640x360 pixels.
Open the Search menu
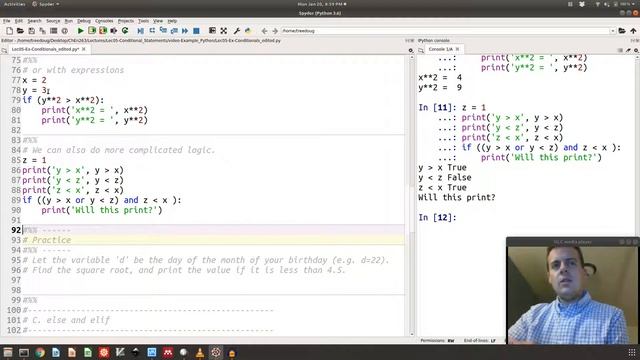pyautogui.click(x=34, y=21)
